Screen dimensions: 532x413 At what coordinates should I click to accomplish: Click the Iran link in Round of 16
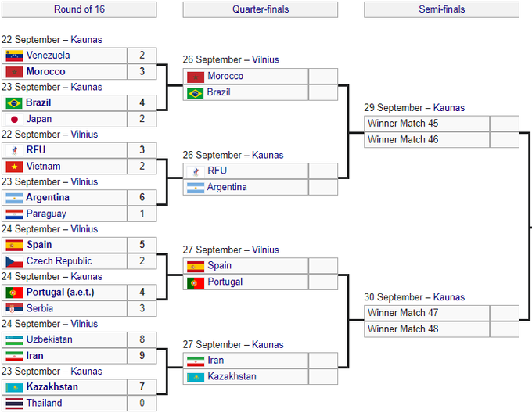pyautogui.click(x=34, y=355)
